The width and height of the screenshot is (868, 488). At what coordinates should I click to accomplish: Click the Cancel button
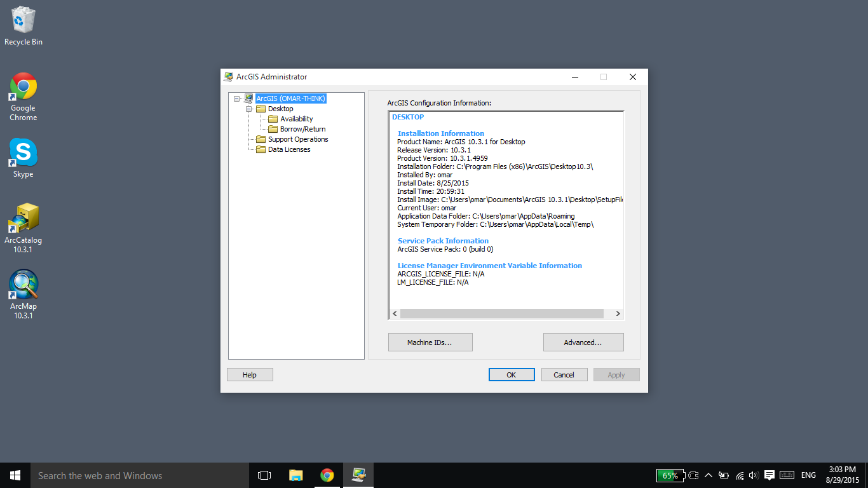pyautogui.click(x=564, y=375)
